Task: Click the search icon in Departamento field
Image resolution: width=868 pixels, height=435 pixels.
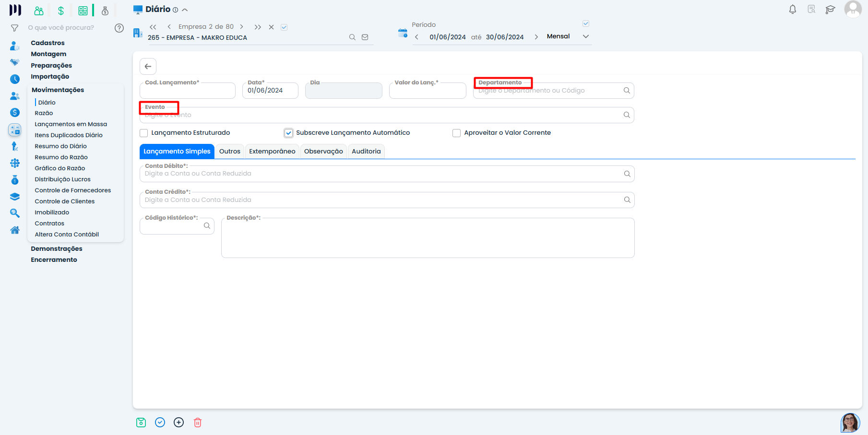Action: tap(627, 91)
